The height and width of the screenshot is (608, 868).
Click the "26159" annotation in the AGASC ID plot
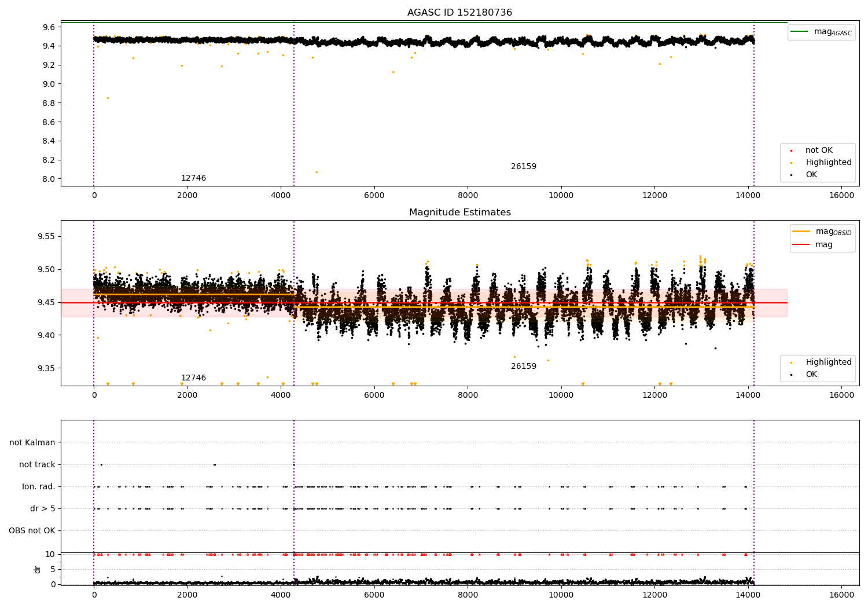pos(524,167)
